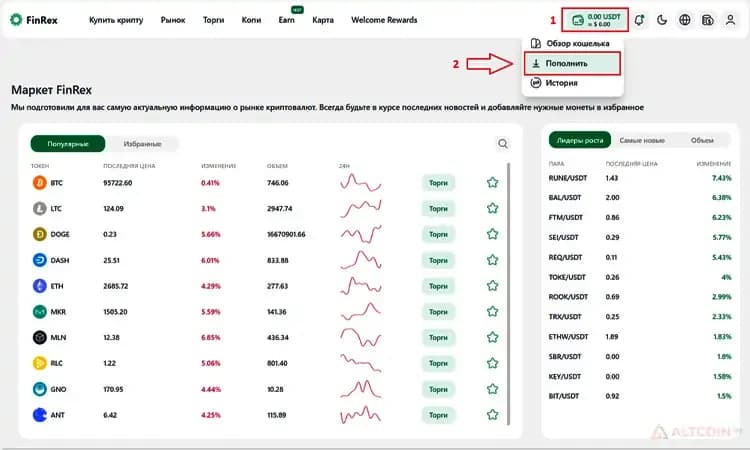Screen dimensions: 750x450
Task: Click Торги button for LTC
Action: 438,209
